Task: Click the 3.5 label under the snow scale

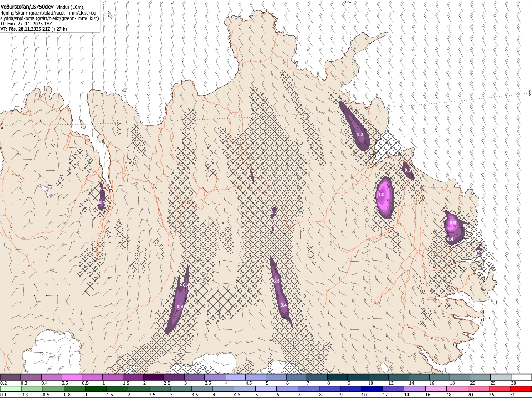Action: [208, 383]
